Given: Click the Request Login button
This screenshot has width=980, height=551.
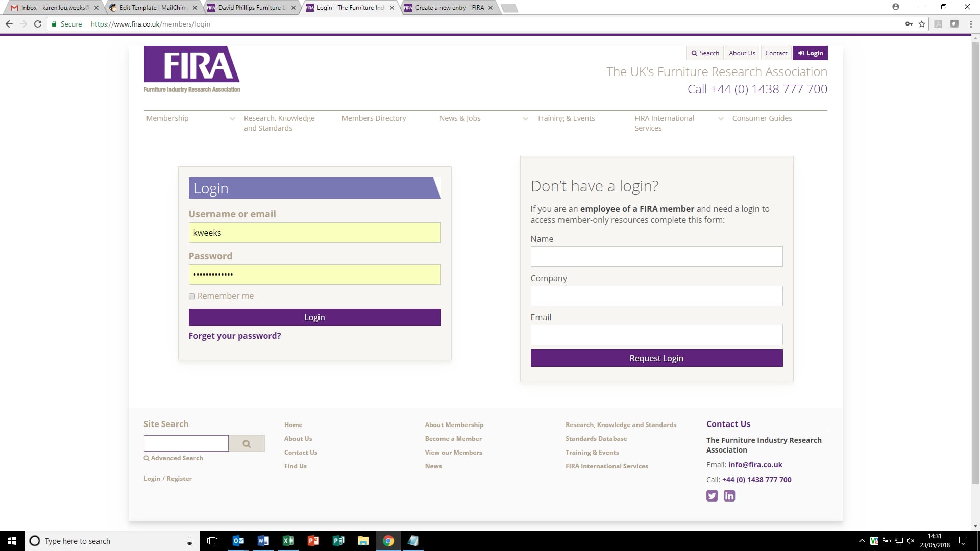Looking at the screenshot, I should pyautogui.click(x=656, y=358).
